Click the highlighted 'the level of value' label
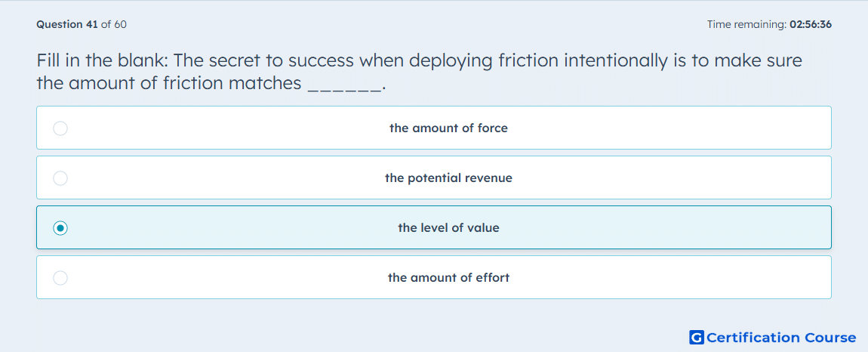This screenshot has width=868, height=352. [x=448, y=228]
